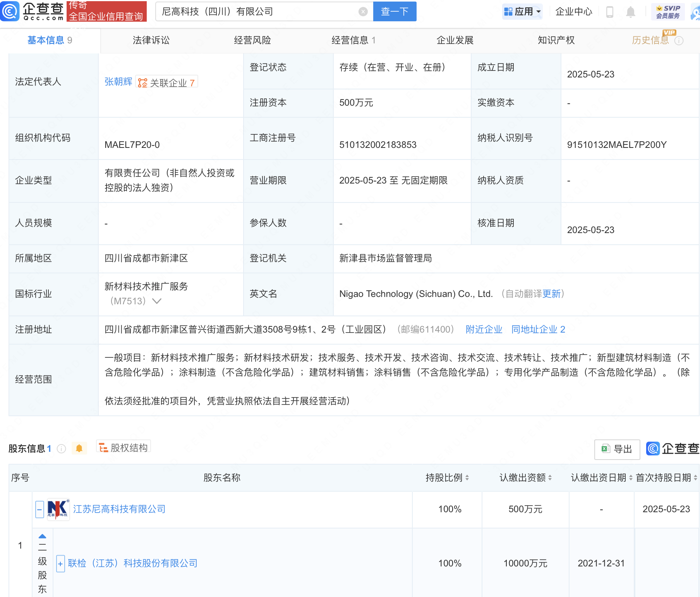The width and height of the screenshot is (700, 597).
Task: Expand the 国标行业 M7513 chevron
Action: click(x=157, y=301)
